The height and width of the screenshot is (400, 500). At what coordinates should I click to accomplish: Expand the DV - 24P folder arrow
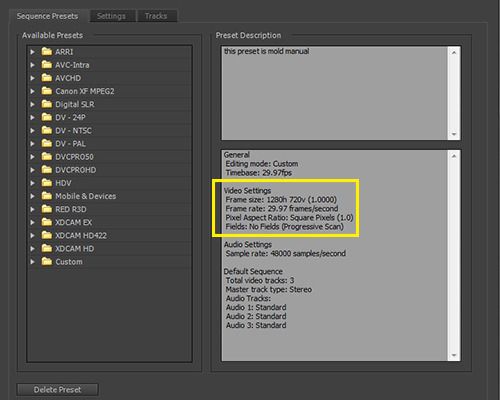[x=32, y=117]
